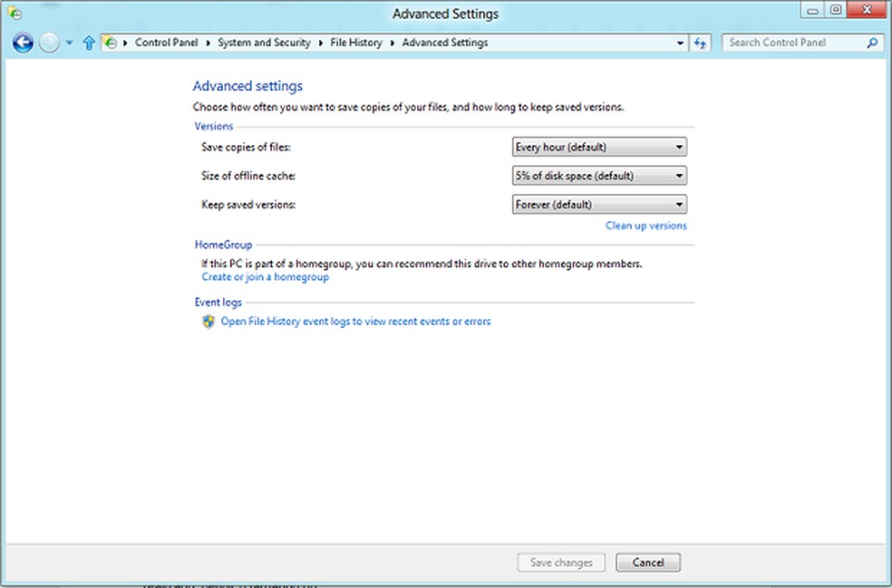The width and height of the screenshot is (892, 588).
Task: Click the 'Keep saved versions:' label
Action: pyautogui.click(x=248, y=205)
